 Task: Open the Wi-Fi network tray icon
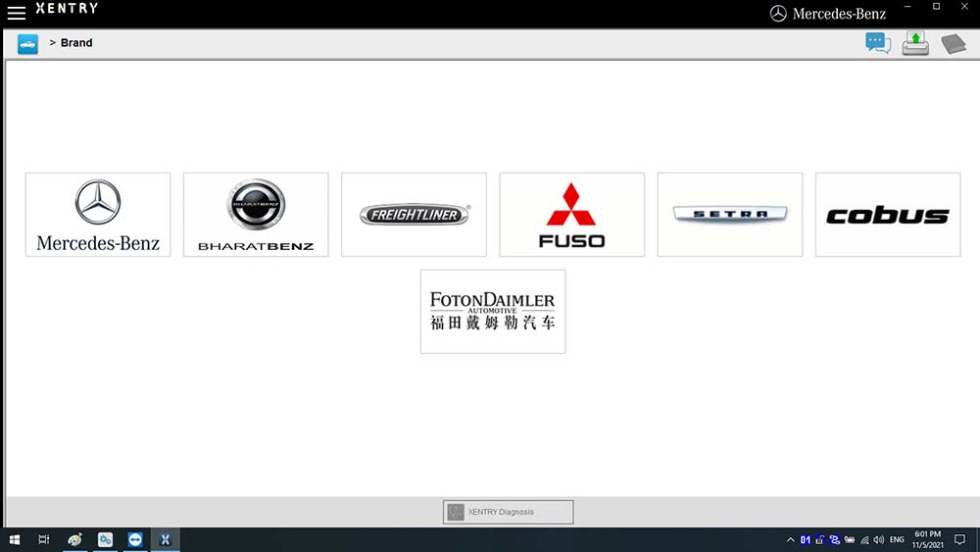coord(864,539)
